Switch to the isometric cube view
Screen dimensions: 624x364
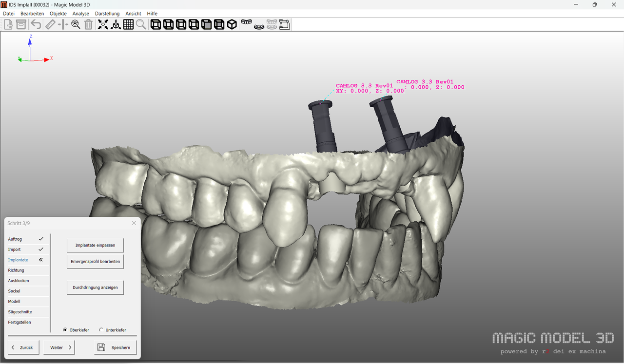(232, 24)
